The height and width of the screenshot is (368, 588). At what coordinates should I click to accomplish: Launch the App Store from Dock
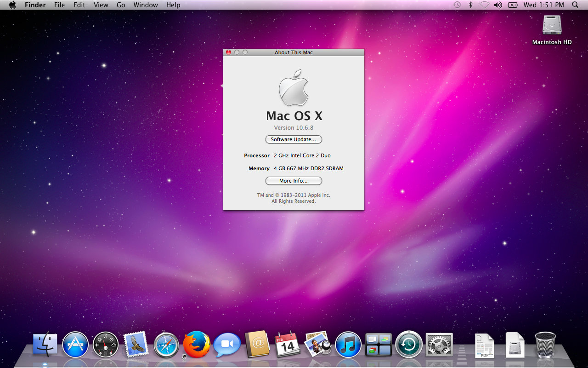point(75,345)
